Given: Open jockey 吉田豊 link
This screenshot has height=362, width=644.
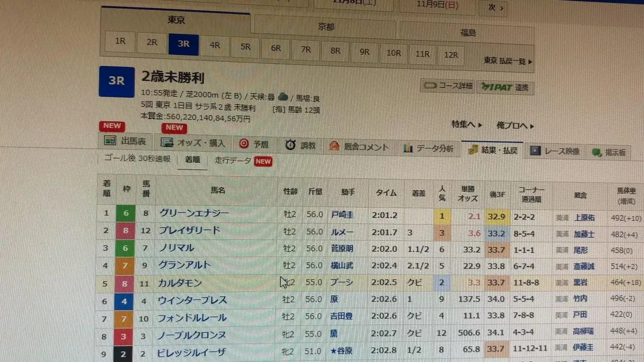Looking at the screenshot, I should [x=342, y=317].
